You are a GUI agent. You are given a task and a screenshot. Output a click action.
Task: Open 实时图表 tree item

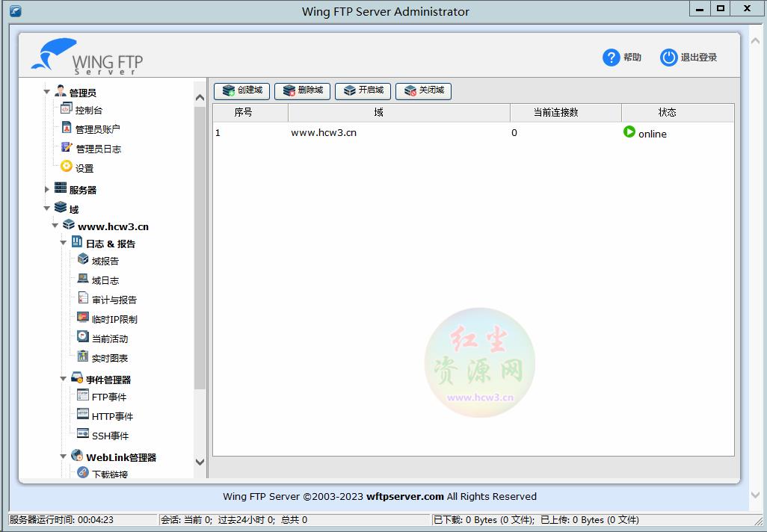click(x=110, y=358)
